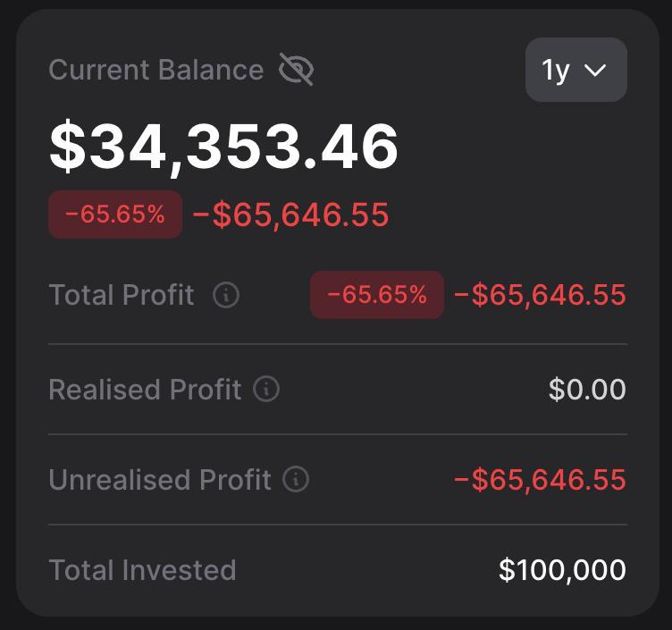
Task: Click the -$65,646.55 change under balance
Action: pos(290,214)
